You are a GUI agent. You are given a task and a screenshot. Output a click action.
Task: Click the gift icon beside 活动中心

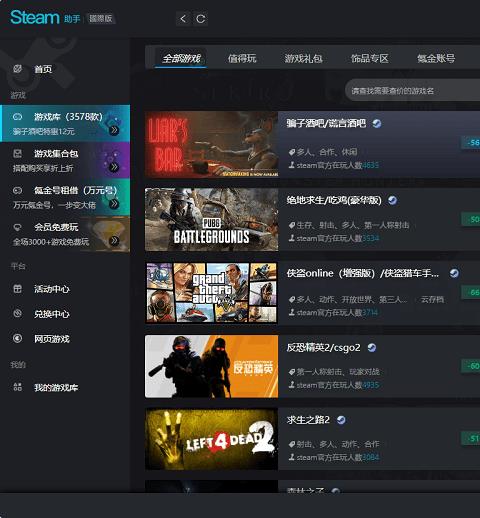[x=17, y=289]
